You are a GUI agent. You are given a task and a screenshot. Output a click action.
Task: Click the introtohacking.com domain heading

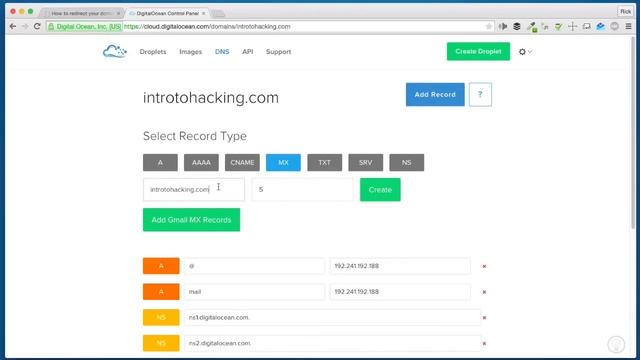coord(211,98)
